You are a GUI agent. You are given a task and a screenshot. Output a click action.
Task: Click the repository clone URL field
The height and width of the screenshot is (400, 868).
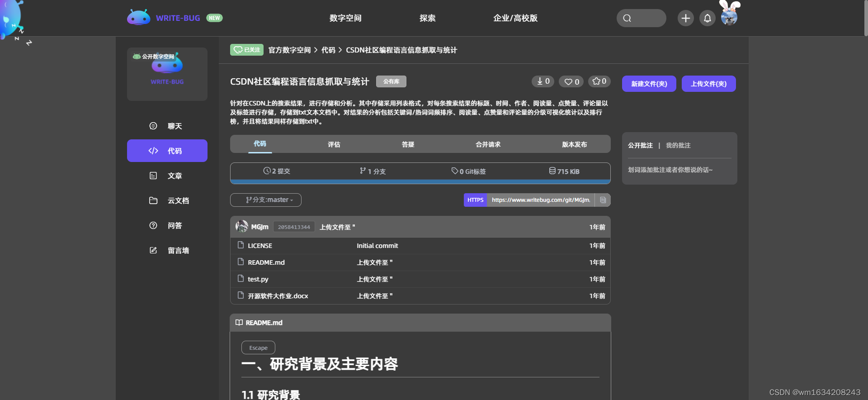click(x=541, y=200)
